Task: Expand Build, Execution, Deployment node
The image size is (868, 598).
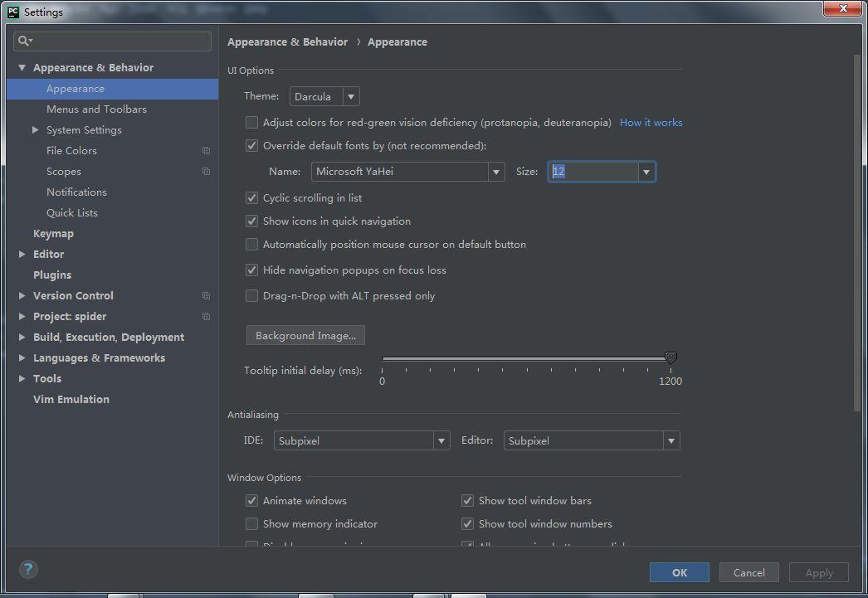Action: [22, 338]
